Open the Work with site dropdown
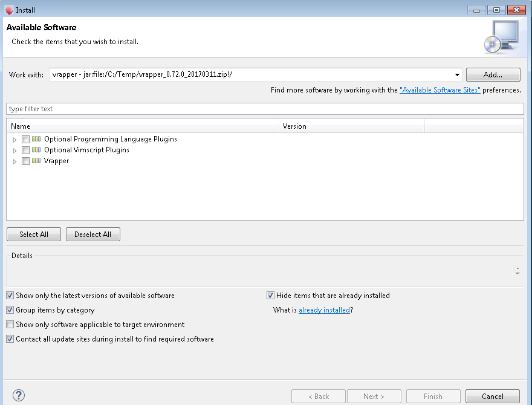 (x=458, y=74)
